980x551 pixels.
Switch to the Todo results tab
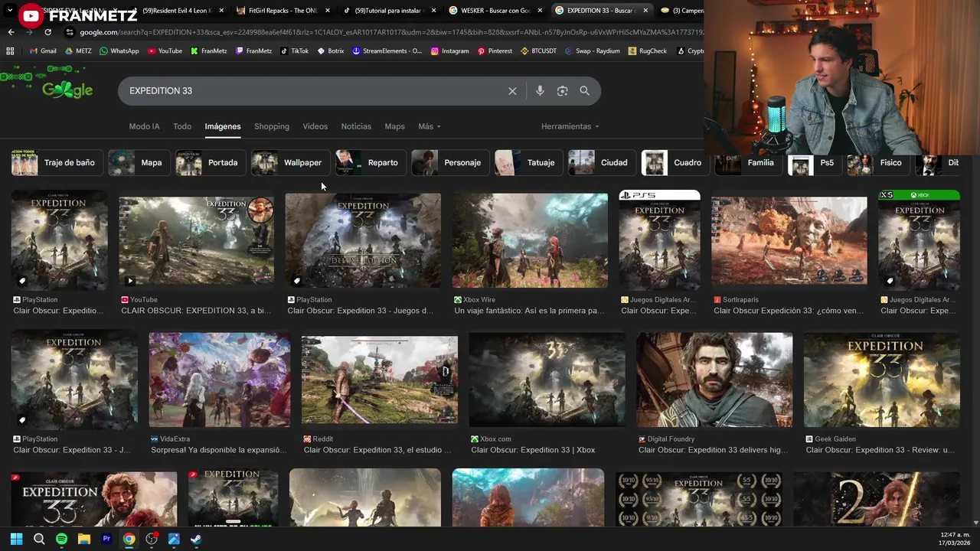(182, 126)
